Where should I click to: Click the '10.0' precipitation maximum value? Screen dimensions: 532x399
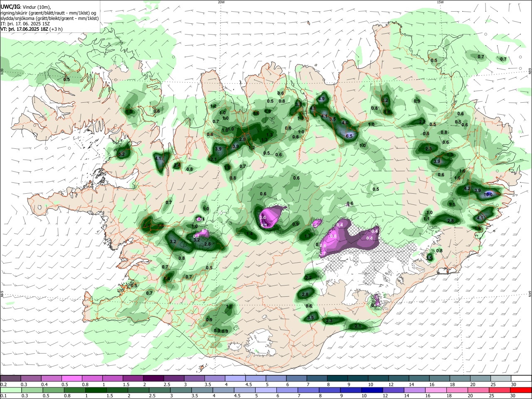coord(488,195)
